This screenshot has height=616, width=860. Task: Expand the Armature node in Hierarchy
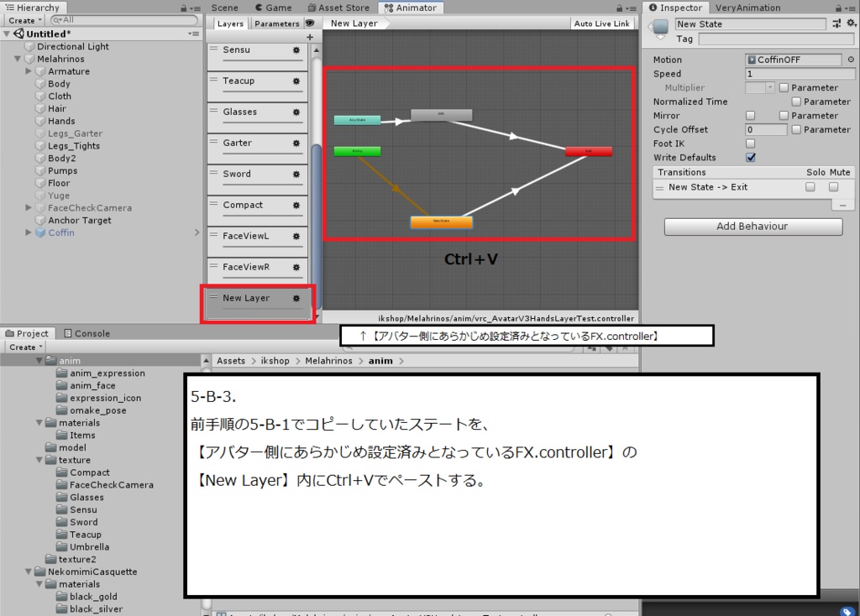coord(28,71)
